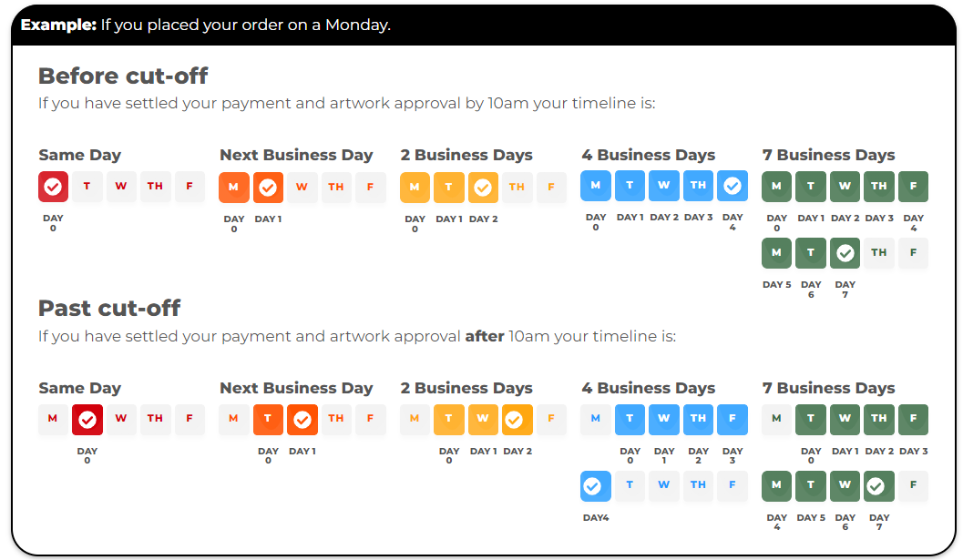Image resolution: width=963 pixels, height=560 pixels.
Task: Click faded M tile in Past cut-off Same Day
Action: [x=53, y=419]
